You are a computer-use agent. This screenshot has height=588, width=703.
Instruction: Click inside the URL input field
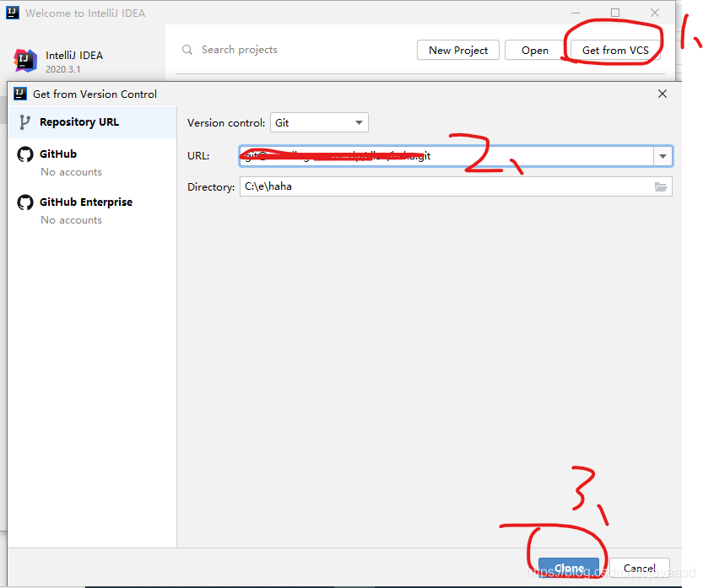[x=446, y=156]
